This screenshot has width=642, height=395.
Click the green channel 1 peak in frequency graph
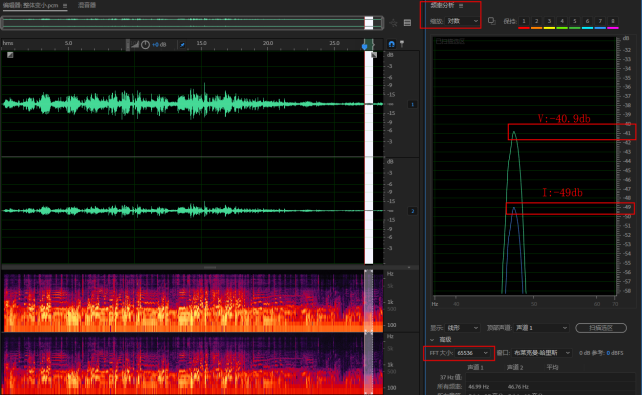tap(514, 133)
